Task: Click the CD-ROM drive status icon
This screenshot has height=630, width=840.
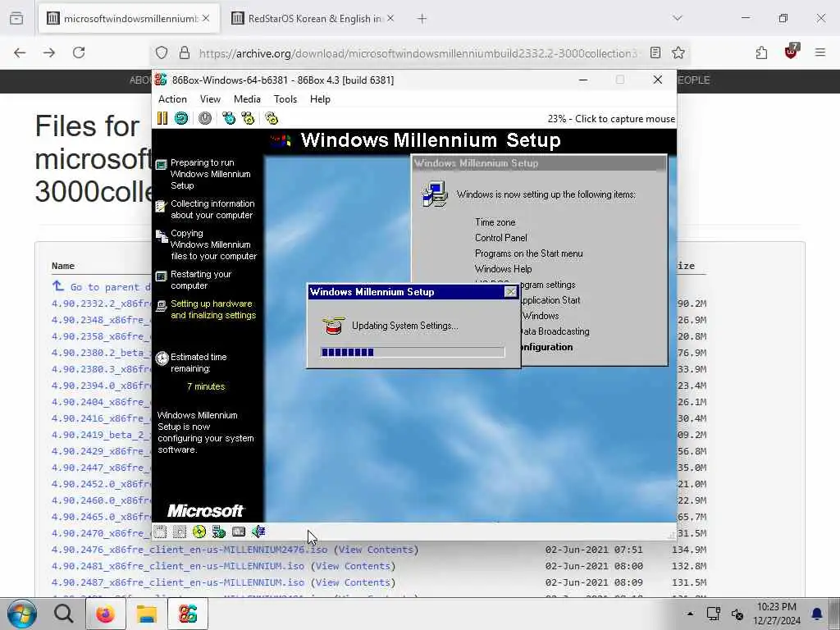Action: click(199, 532)
